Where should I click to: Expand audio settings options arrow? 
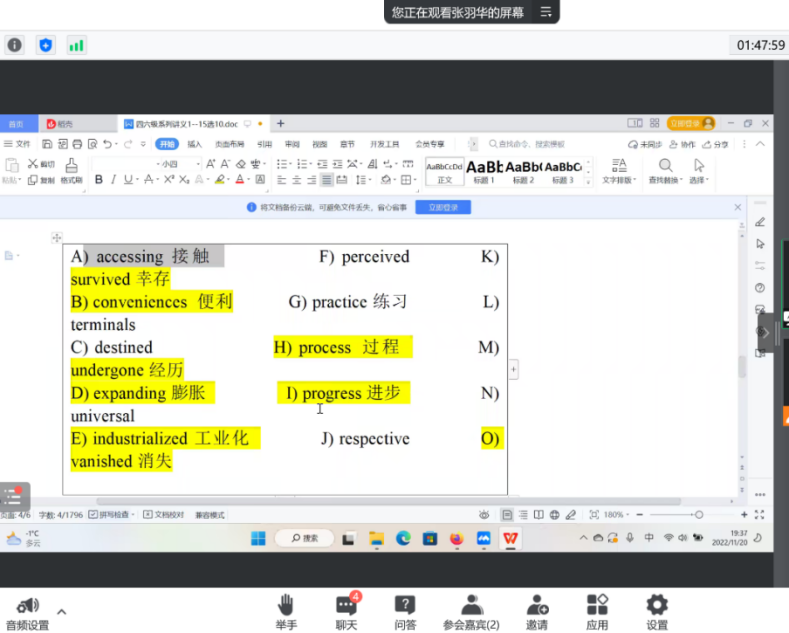pos(61,612)
